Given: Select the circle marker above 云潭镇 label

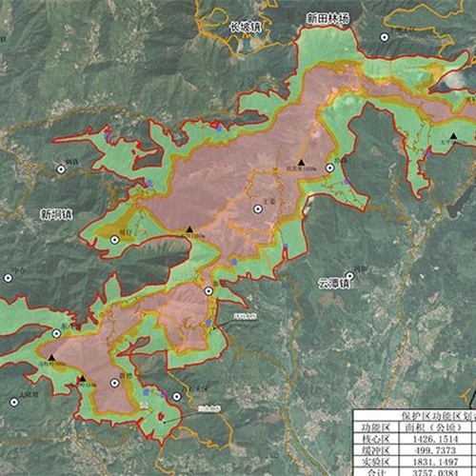Looking at the screenshot, I should pyautogui.click(x=349, y=275).
